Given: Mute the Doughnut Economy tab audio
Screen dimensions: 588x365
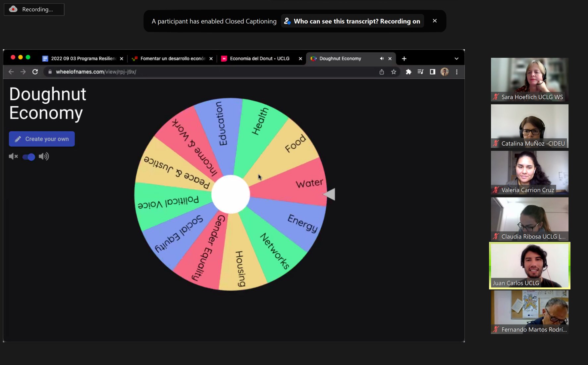Looking at the screenshot, I should pos(382,59).
